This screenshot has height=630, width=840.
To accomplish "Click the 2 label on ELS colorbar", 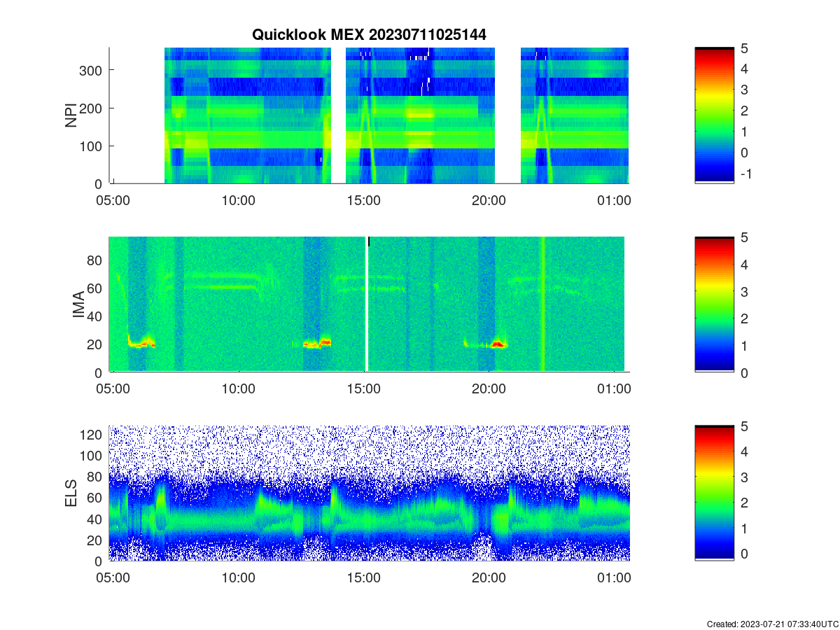I will point(745,503).
